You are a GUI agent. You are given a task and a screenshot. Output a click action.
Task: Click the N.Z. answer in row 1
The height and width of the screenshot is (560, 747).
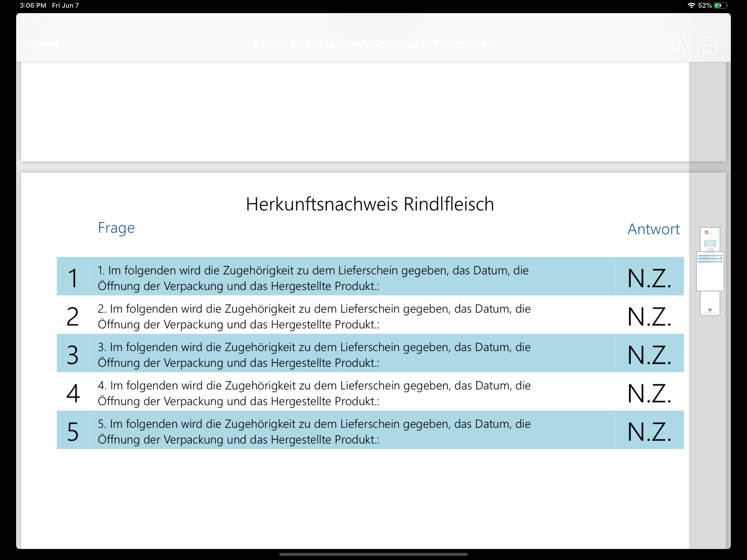tap(649, 278)
